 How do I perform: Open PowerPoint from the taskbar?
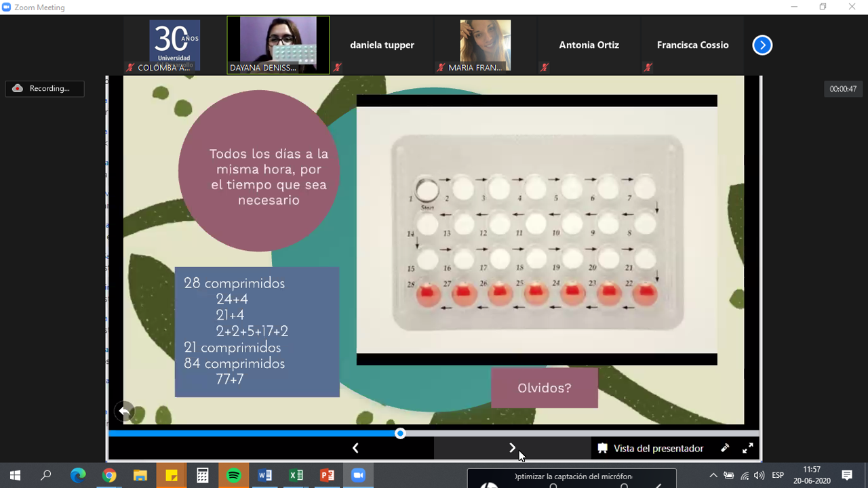click(x=327, y=475)
